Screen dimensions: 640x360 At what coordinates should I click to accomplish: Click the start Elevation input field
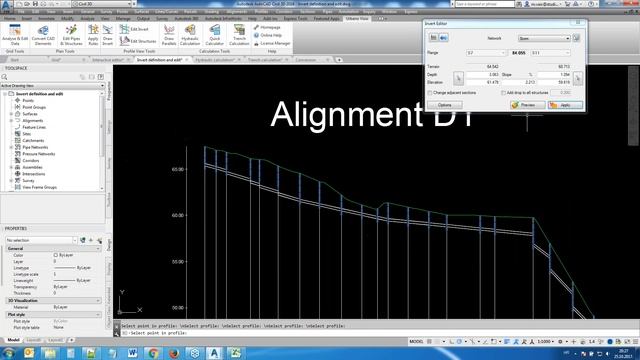coord(482,82)
